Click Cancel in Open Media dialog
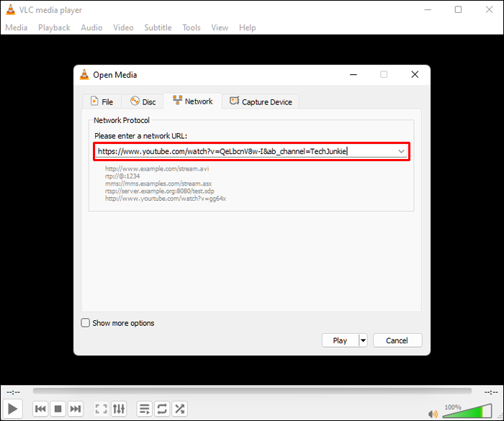This screenshot has height=421, width=504. [397, 340]
